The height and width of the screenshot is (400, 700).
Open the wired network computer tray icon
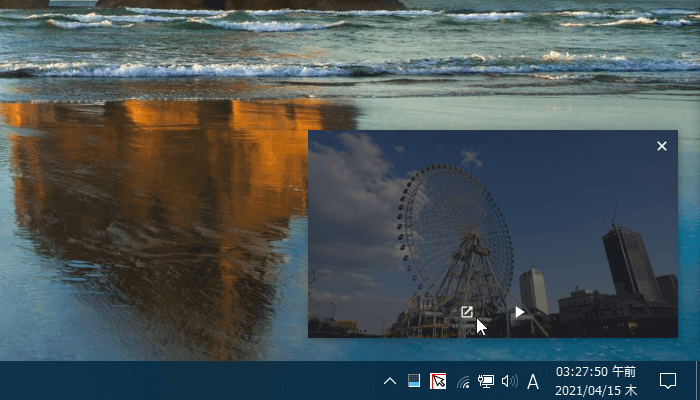pos(486,381)
